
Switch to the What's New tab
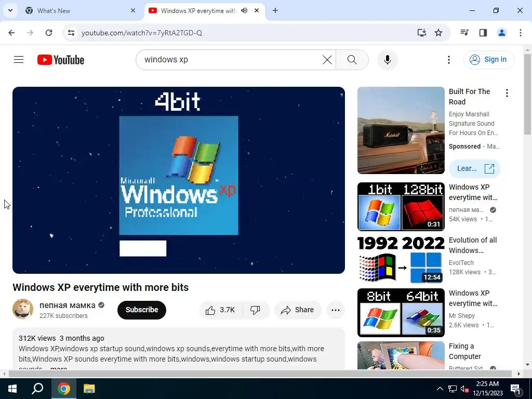click(x=81, y=11)
